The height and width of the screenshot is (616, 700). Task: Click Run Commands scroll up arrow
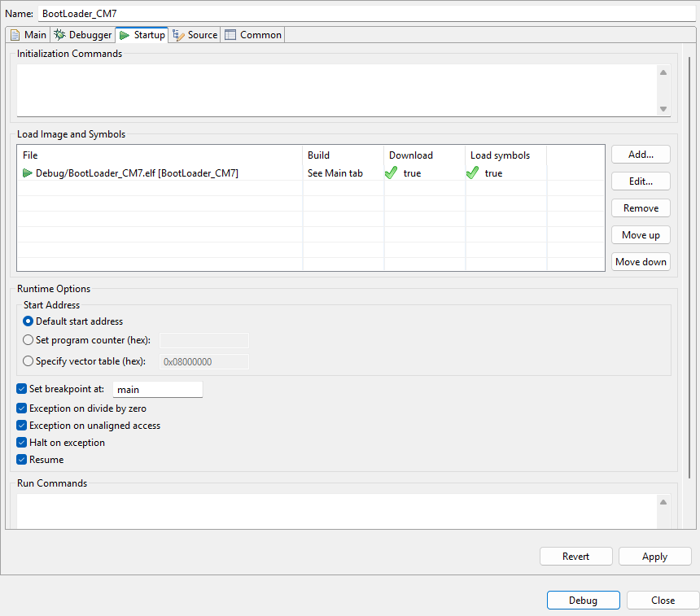[663, 502]
